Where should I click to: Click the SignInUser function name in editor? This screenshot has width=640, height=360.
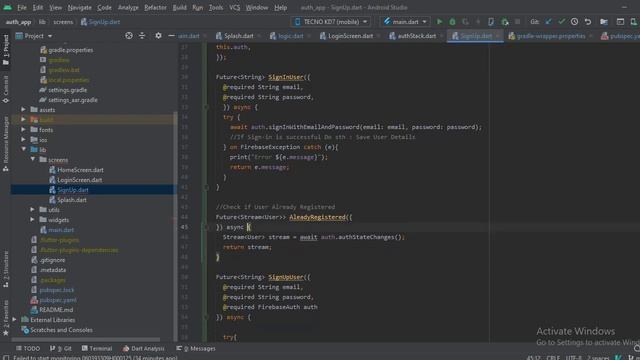pos(286,77)
